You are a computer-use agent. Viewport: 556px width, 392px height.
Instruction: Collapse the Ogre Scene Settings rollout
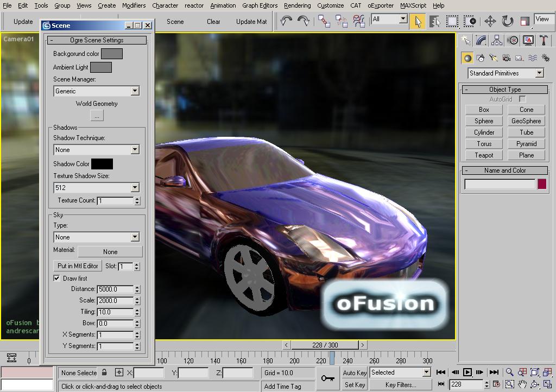click(97, 40)
